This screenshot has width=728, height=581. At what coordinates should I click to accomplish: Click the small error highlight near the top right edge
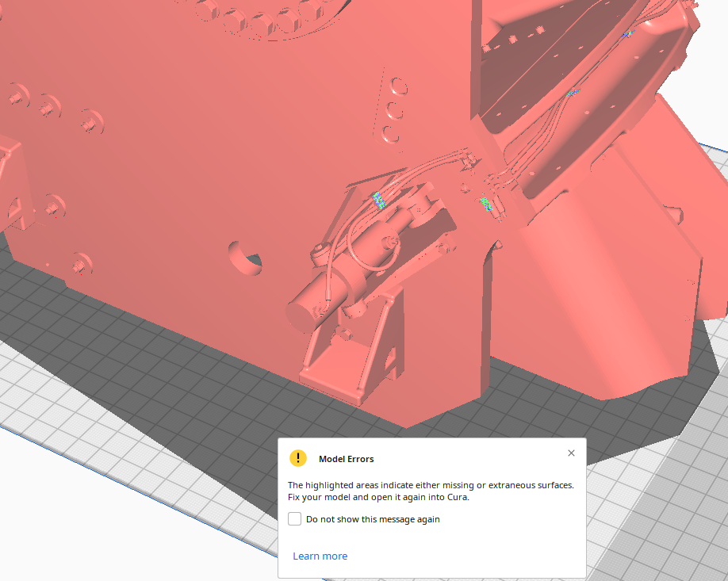pos(626,35)
